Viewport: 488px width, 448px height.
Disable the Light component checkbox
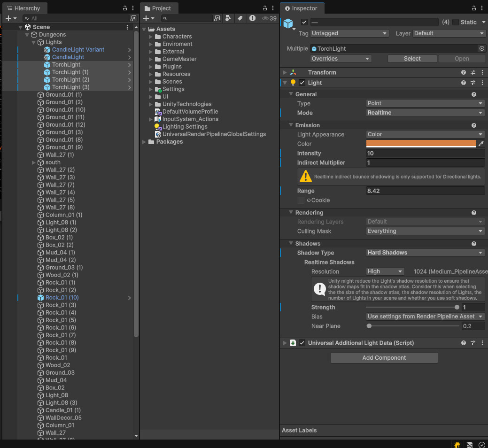coord(301,82)
